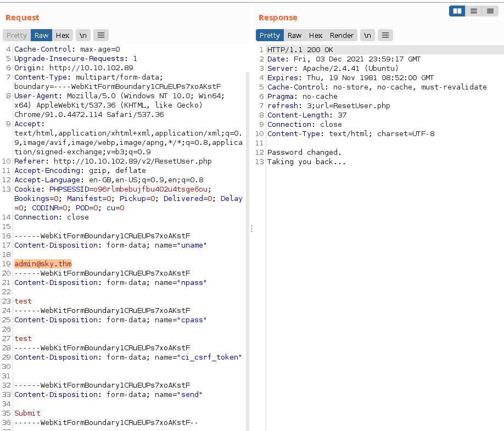
Task: Show Raw view of the Response
Action: coord(295,35)
